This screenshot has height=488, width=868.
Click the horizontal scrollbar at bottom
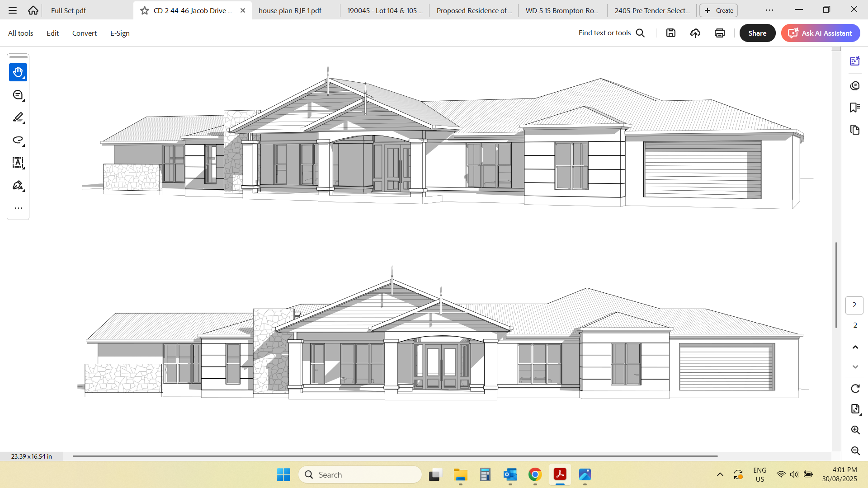click(x=395, y=456)
